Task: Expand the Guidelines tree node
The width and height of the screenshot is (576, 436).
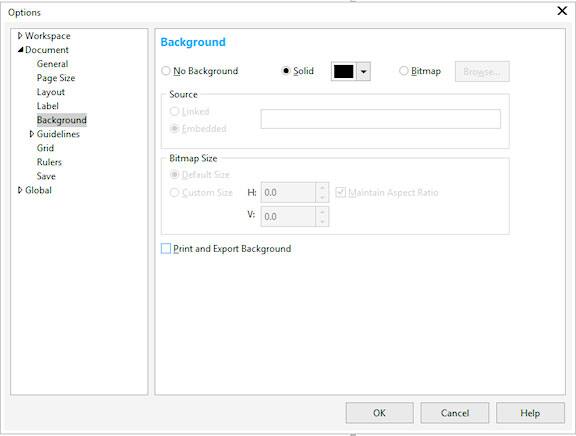Action: (32, 134)
